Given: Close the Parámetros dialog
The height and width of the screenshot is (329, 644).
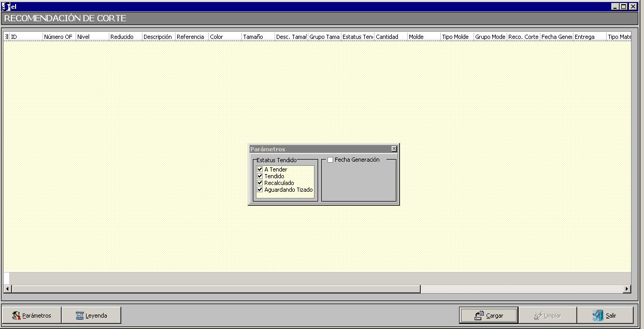Looking at the screenshot, I should click(x=394, y=149).
